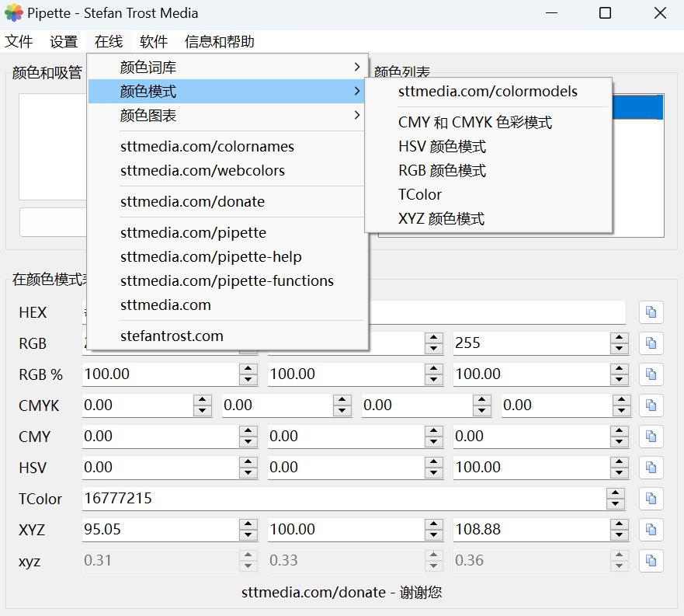The width and height of the screenshot is (684, 616).
Task: Select the blue color entry in 颜色列表
Action: click(x=637, y=107)
